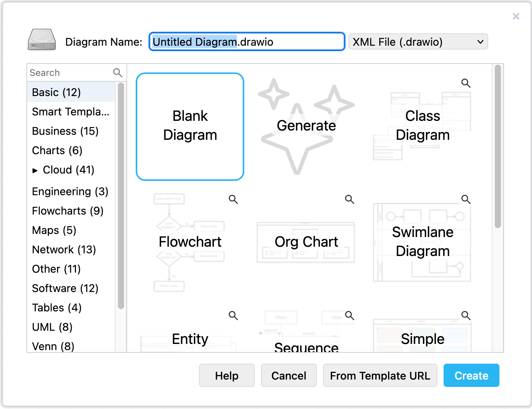Open the Simple template preview magnifier
532x409 pixels.
[466, 316]
